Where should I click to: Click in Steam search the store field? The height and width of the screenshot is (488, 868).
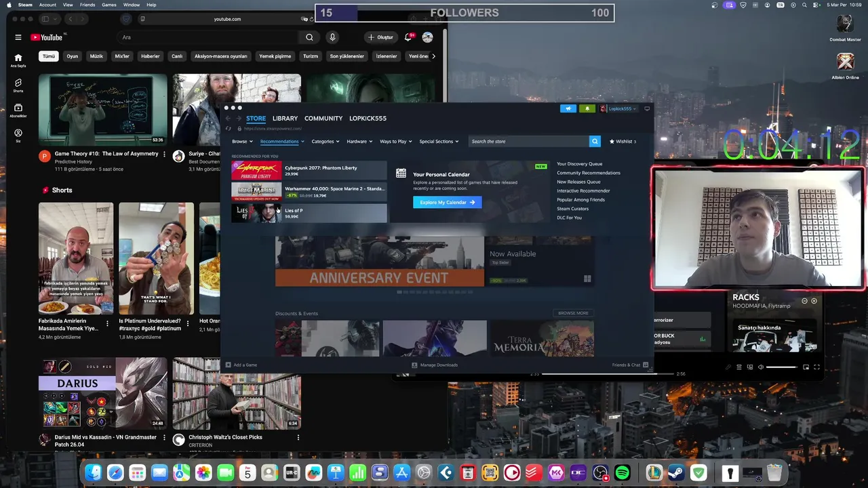528,142
